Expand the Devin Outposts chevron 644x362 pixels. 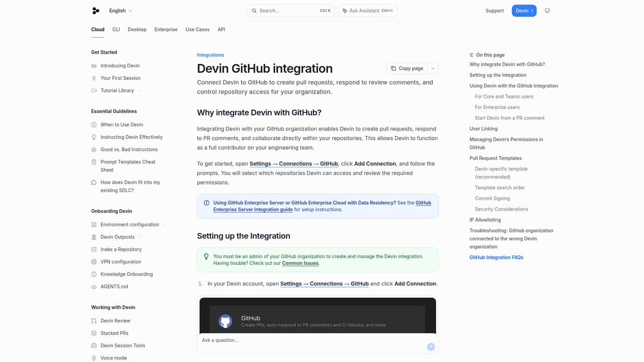140,237
